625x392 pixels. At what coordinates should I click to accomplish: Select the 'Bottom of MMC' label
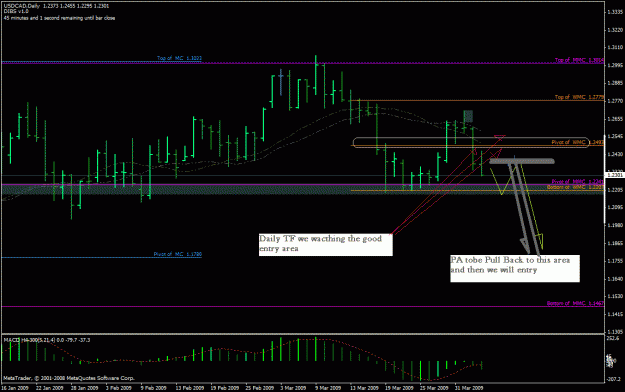click(x=575, y=303)
